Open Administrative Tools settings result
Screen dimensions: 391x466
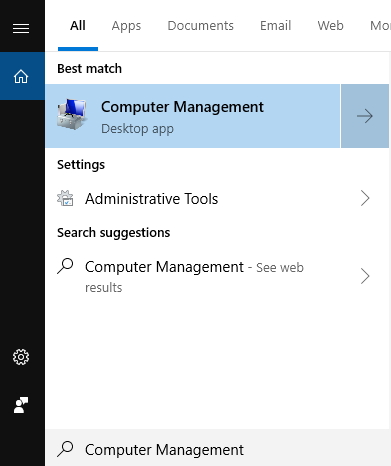217,198
